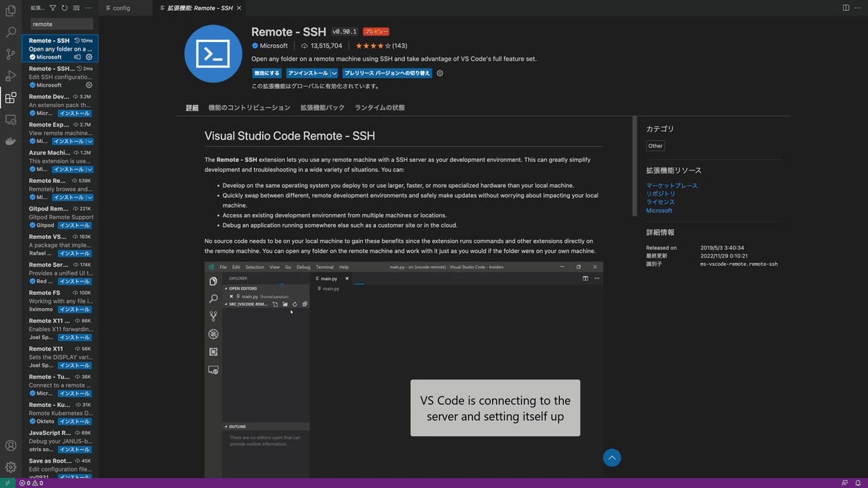This screenshot has height=488, width=868.
Task: Open the リポジトリ link
Action: click(x=660, y=194)
